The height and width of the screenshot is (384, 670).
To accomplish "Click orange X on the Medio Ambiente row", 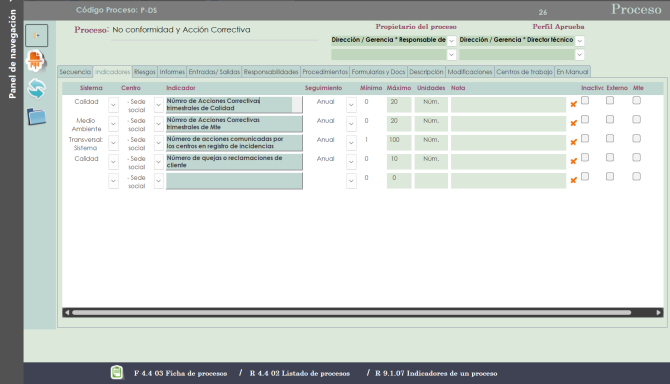I will (x=573, y=123).
